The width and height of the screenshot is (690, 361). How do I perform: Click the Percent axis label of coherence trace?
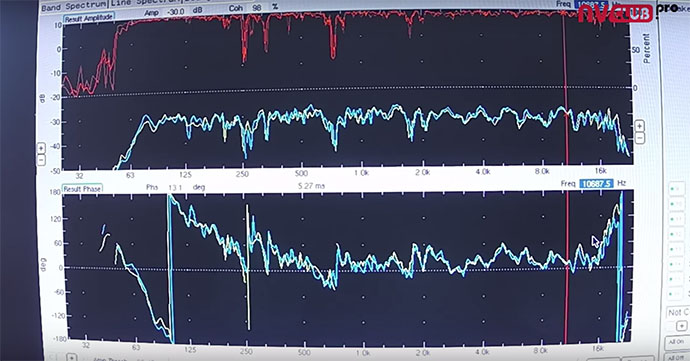[646, 48]
